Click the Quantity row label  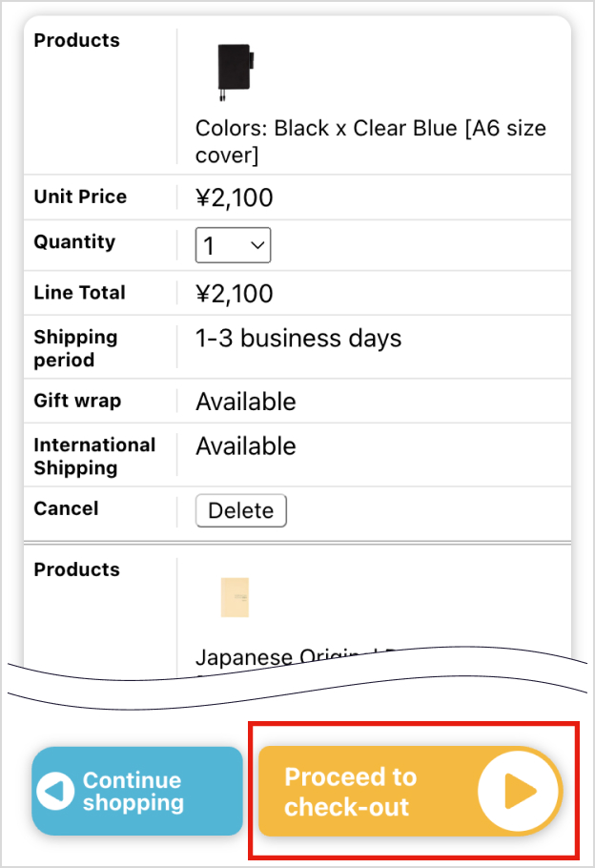[74, 242]
